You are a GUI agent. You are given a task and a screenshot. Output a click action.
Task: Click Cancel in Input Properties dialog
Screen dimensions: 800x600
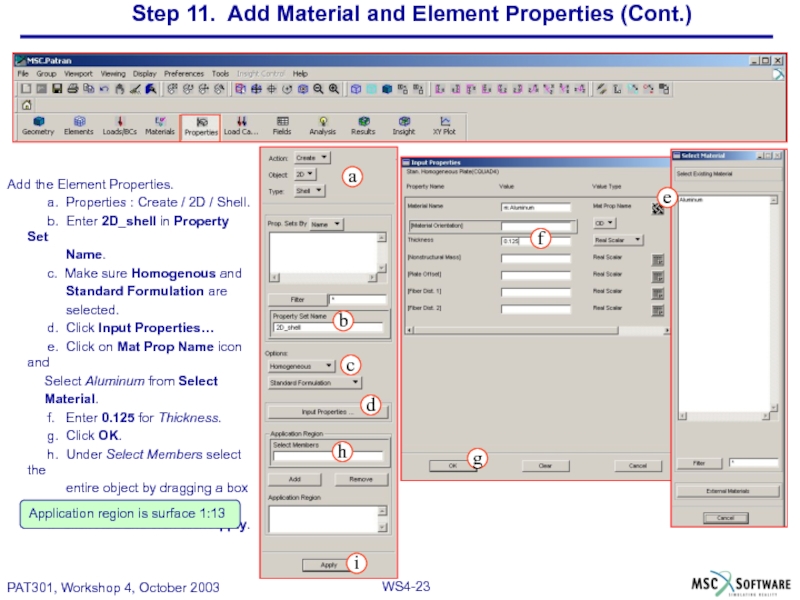click(638, 466)
